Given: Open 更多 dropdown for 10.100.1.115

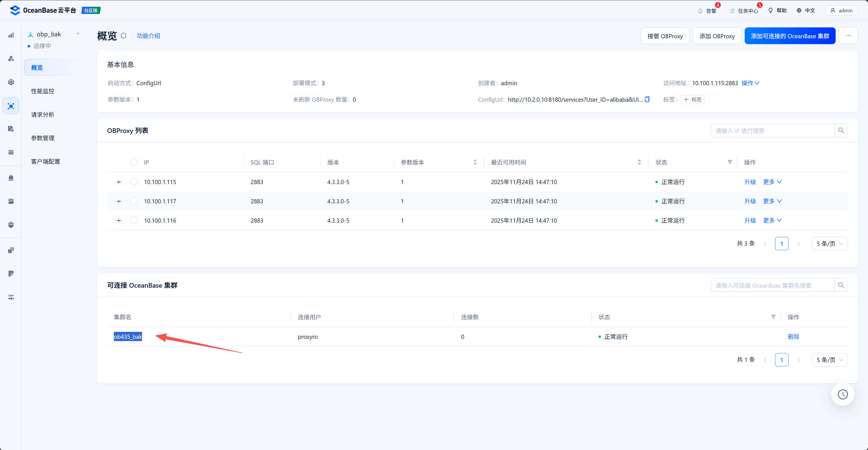Looking at the screenshot, I should click(772, 182).
